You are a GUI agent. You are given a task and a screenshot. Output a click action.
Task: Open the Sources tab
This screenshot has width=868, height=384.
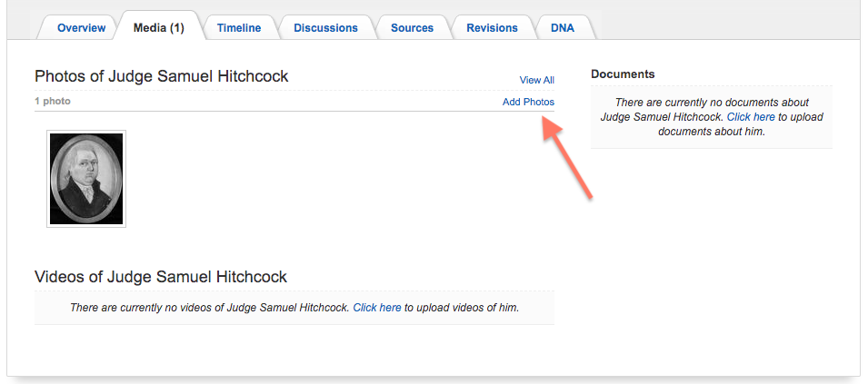click(412, 28)
